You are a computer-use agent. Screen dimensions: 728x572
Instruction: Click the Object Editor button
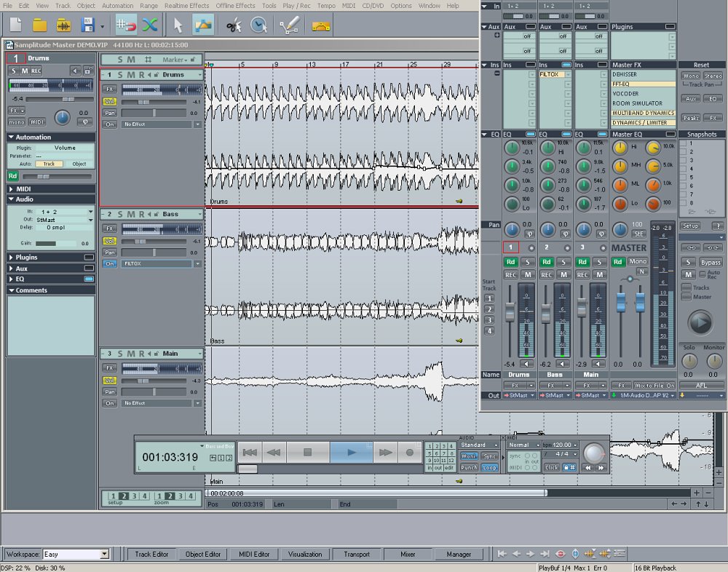[x=203, y=554]
